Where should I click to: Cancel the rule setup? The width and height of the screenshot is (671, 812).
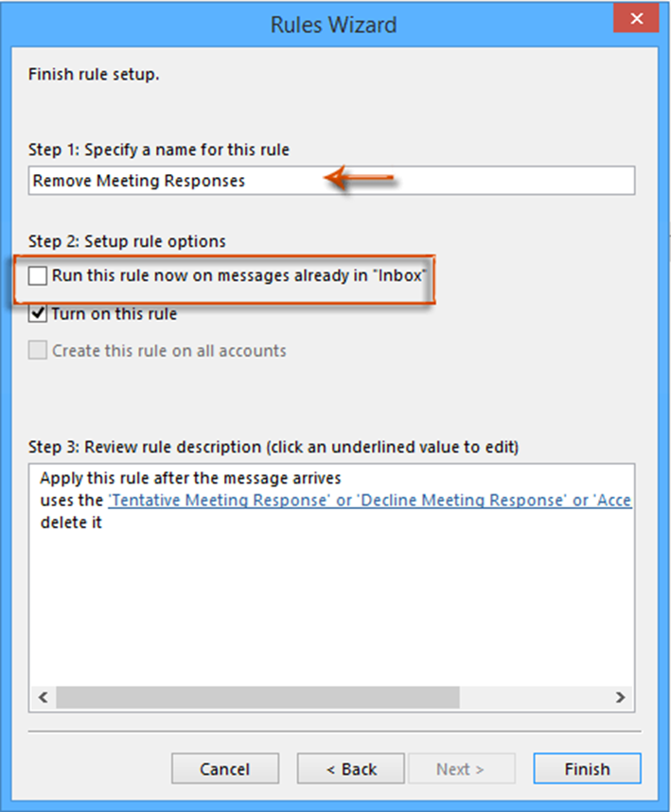point(225,768)
